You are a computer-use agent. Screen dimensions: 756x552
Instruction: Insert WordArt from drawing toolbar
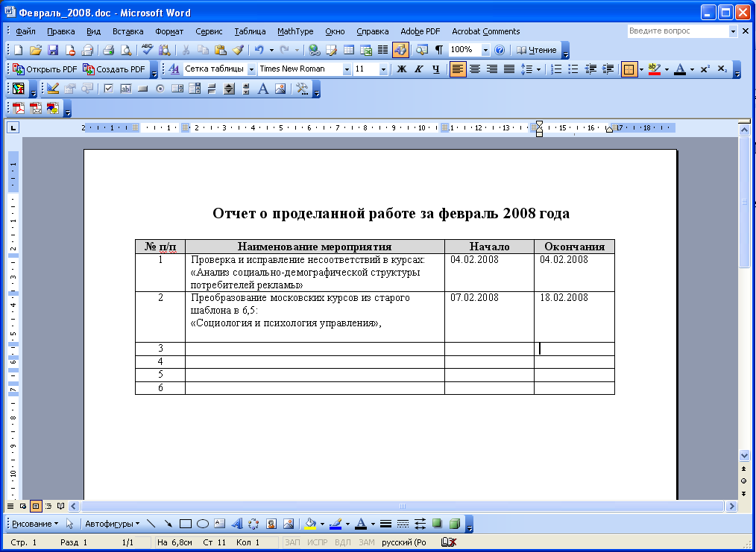237,524
